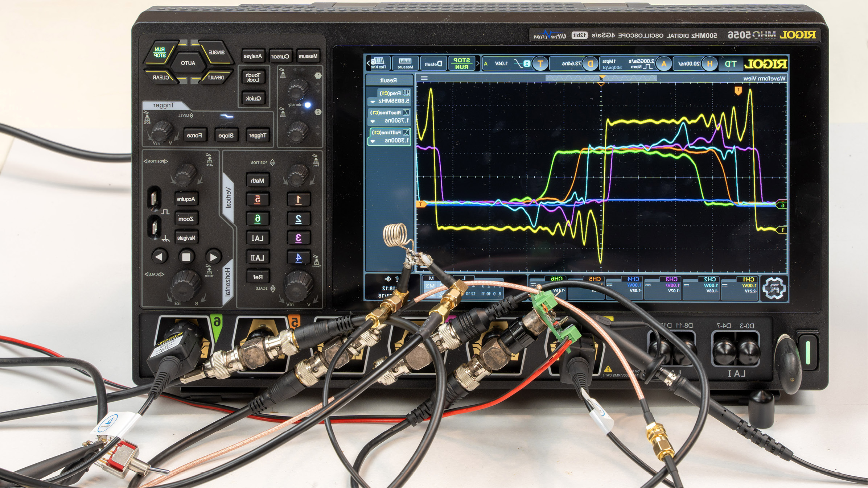Tap the trigger position triangle at top of grid

coord(601,84)
